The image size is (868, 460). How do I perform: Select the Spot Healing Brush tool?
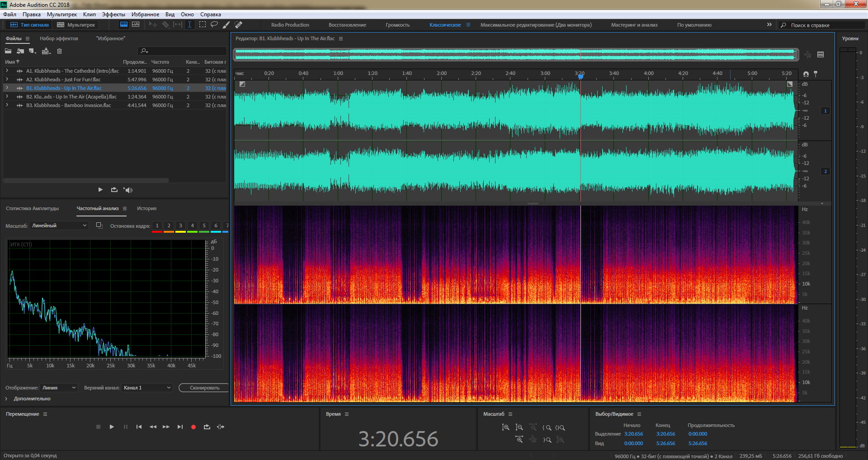pos(239,24)
